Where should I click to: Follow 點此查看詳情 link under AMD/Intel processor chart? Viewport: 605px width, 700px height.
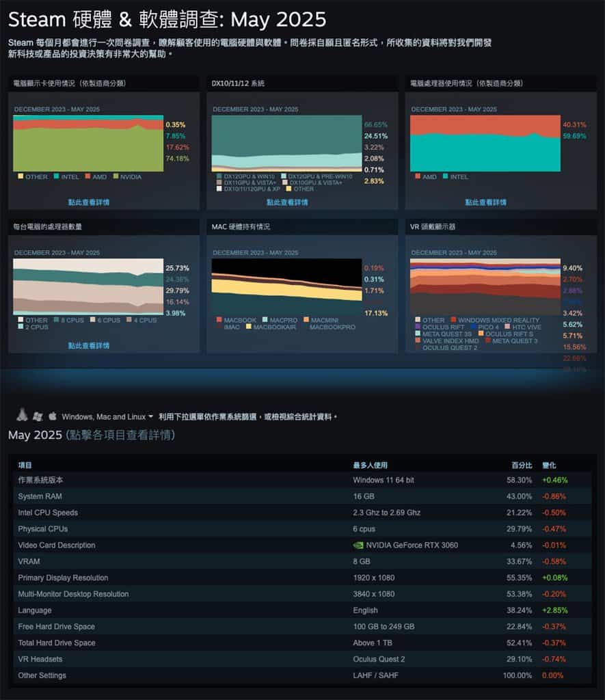[485, 202]
